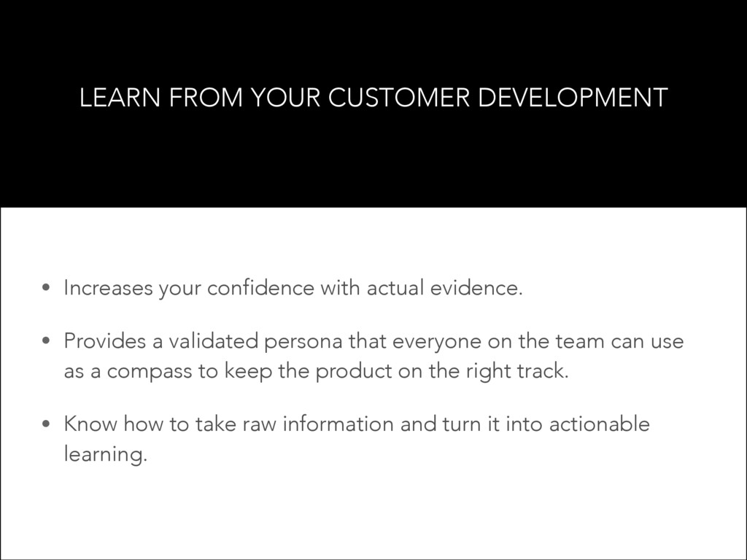The width and height of the screenshot is (747, 560).
Task: Click the word 'compass' in second bullet
Action: [149, 371]
